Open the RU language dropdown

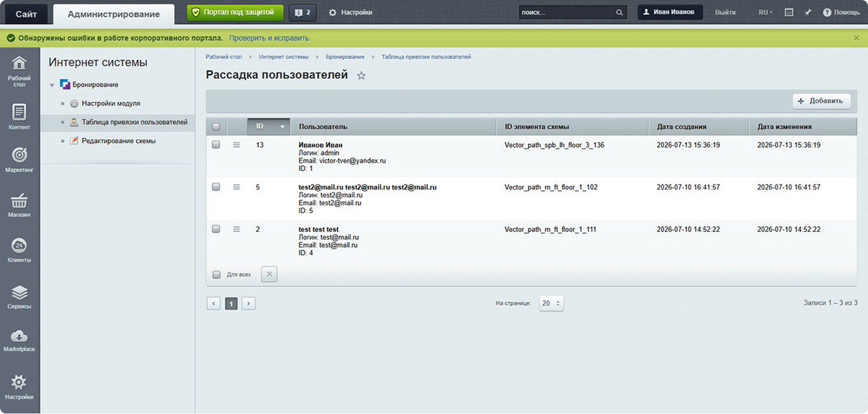point(765,12)
